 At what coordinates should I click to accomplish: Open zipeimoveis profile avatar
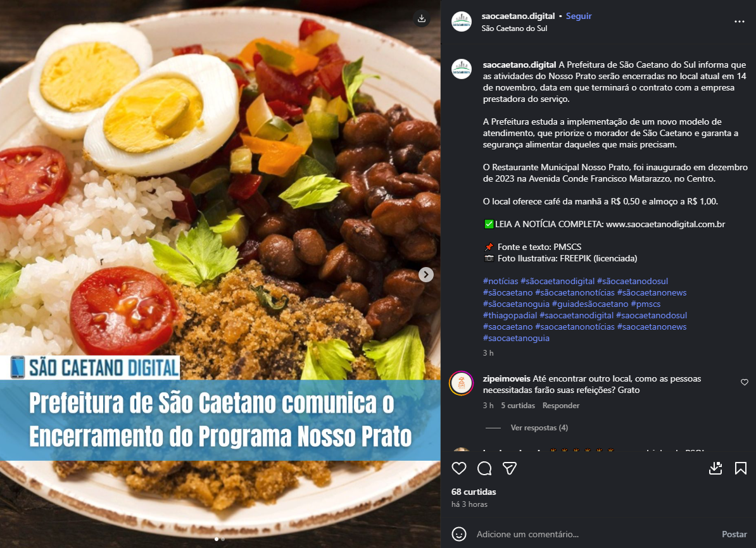[462, 383]
